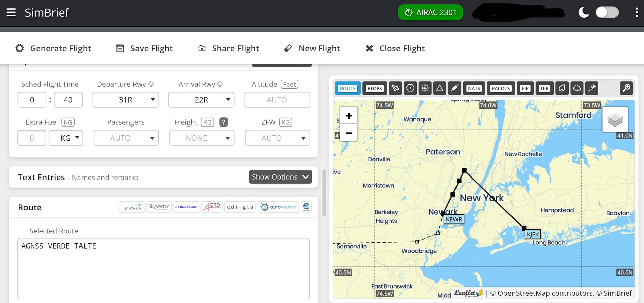Open the hamburger navigation menu
The width and height of the screenshot is (644, 303).
pyautogui.click(x=11, y=13)
